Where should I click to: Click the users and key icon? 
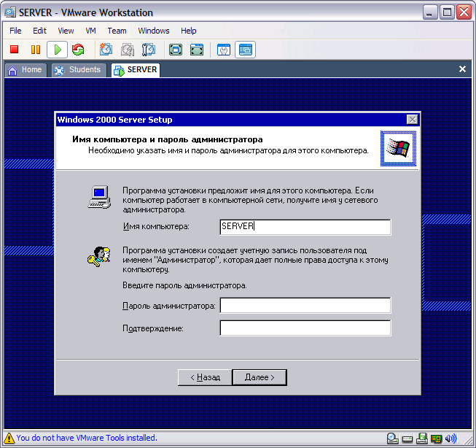(99, 257)
